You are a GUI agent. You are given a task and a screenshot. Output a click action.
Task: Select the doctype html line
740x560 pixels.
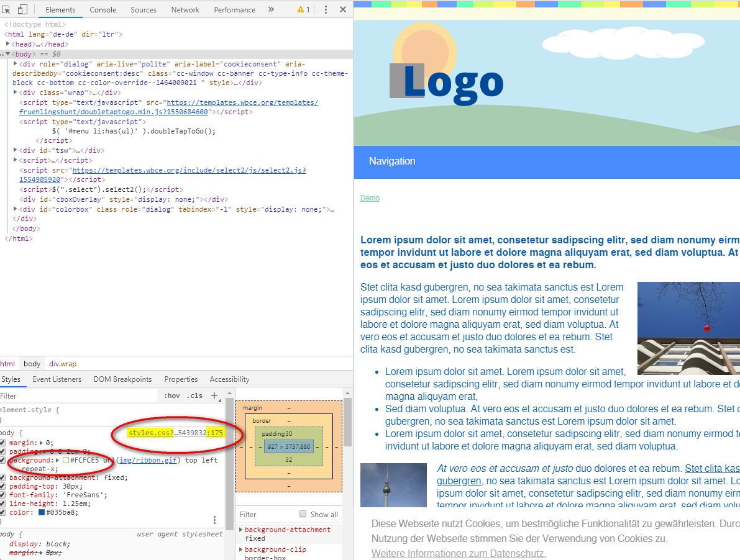(x=35, y=24)
